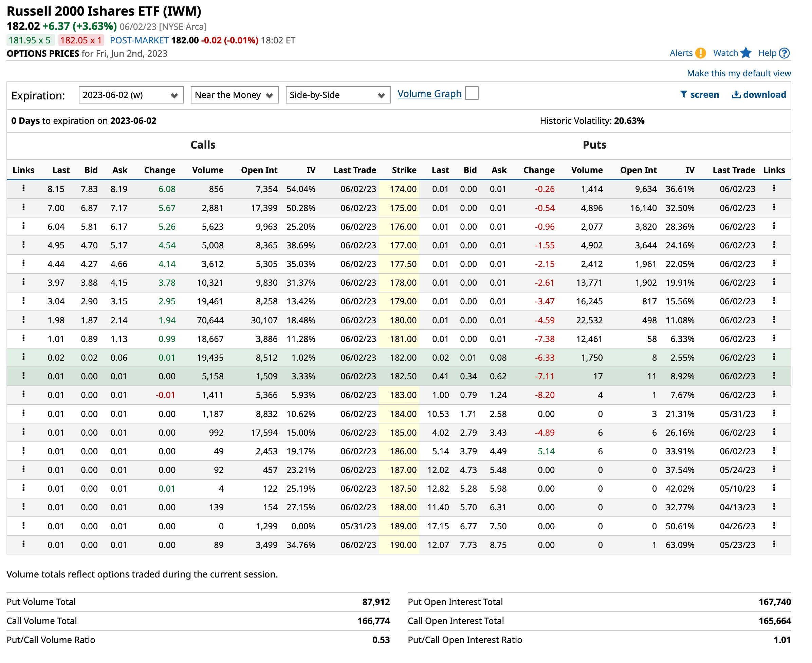Screen dimensions: 812x663
Task: Click Make this my default view
Action: pyautogui.click(x=739, y=73)
